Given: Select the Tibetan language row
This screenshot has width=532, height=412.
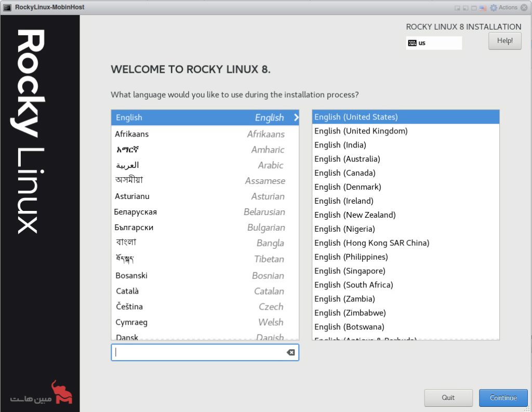Looking at the screenshot, I should pos(205,259).
